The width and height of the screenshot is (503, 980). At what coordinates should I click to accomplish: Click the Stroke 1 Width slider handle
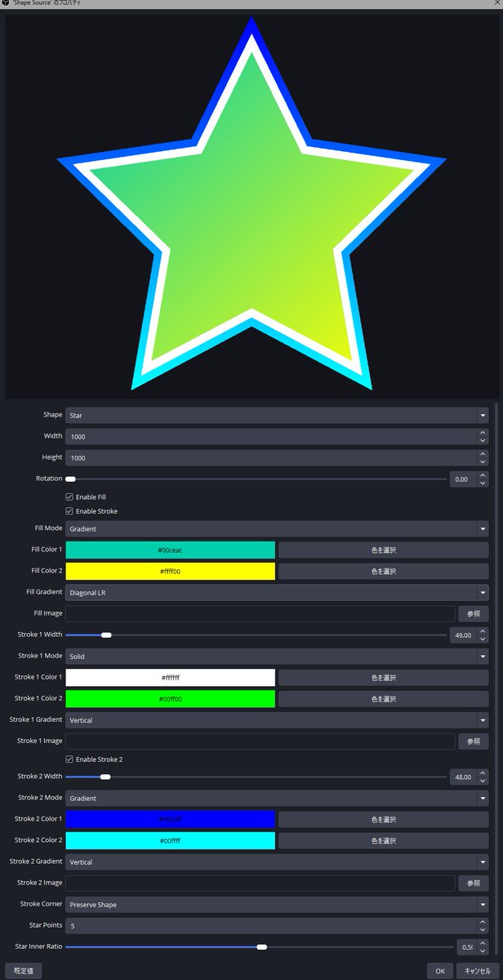[x=106, y=635]
